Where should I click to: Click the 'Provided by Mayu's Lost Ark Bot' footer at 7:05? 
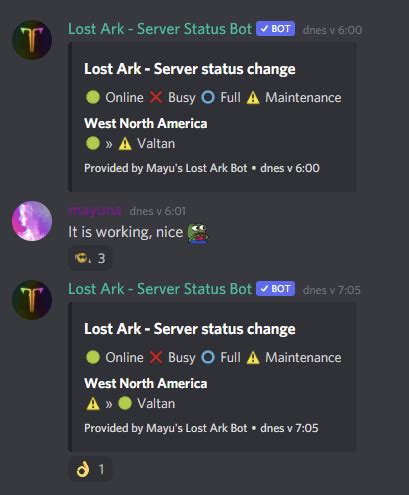(x=166, y=428)
